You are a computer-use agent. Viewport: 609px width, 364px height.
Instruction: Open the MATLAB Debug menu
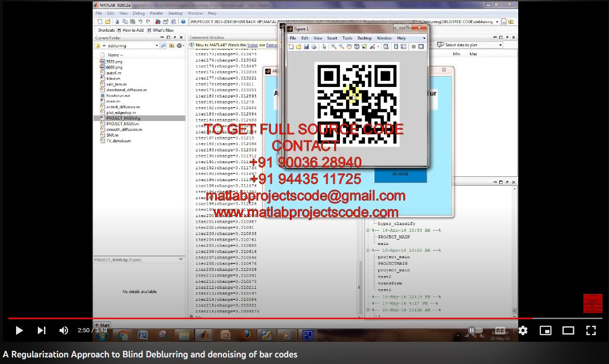click(139, 13)
